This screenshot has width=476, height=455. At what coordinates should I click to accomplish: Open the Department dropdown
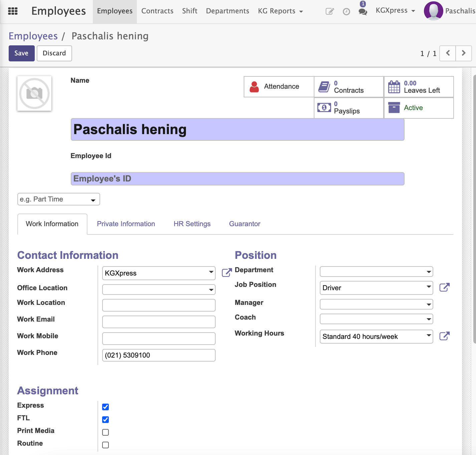coord(376,272)
